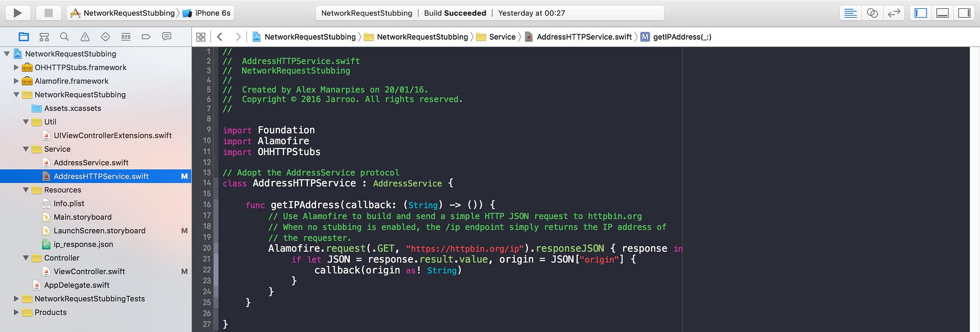Collapse the NetworkRequestStubbing project root
This screenshot has height=332, width=980.
click(7, 54)
